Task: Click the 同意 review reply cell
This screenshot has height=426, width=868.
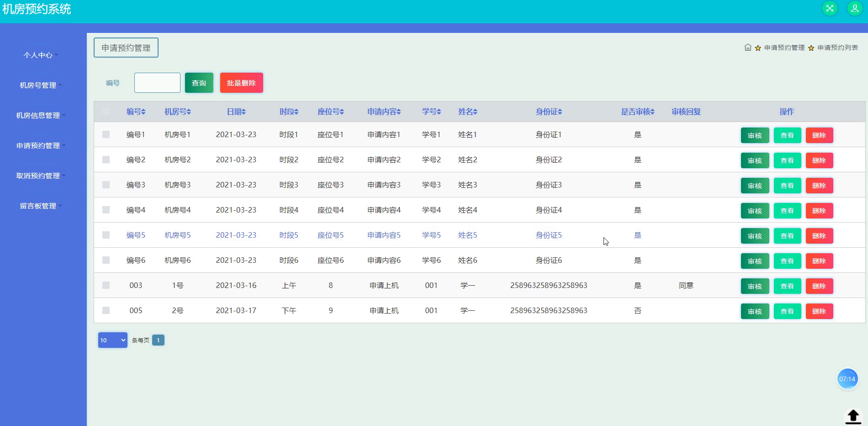Action: click(686, 285)
